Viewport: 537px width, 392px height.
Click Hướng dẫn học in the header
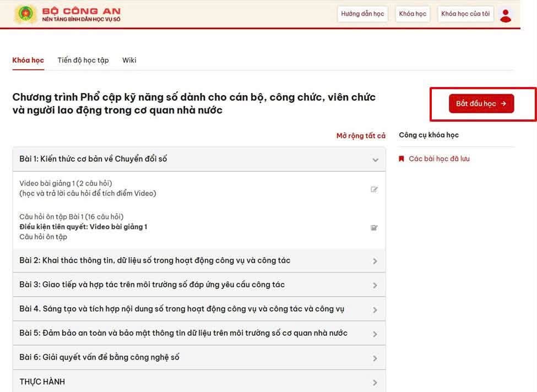(362, 14)
